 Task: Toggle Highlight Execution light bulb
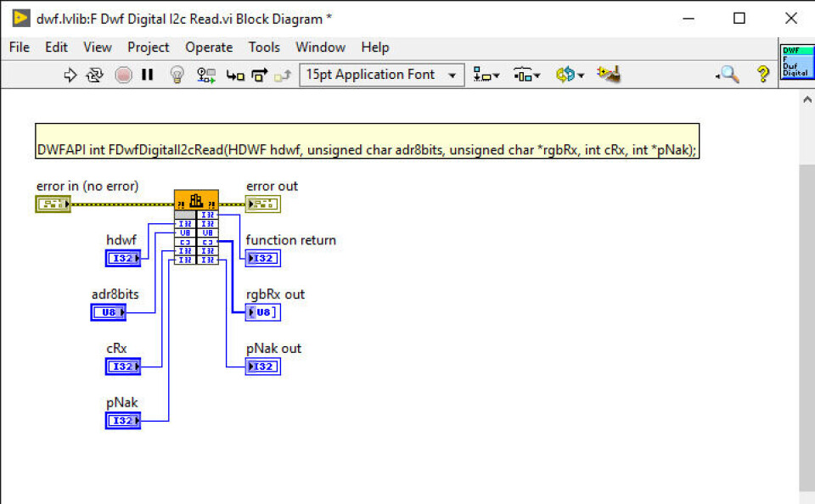(x=177, y=75)
